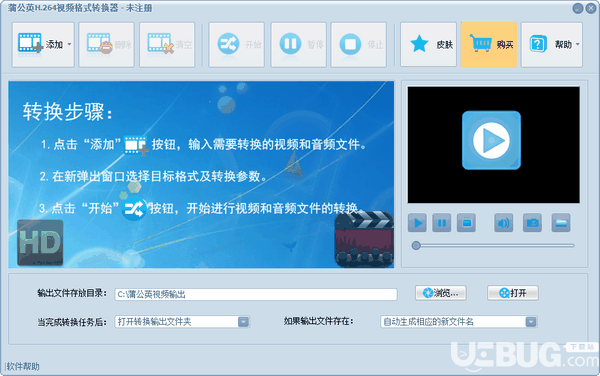Toggle the preview volume speaker icon
This screenshot has width=600, height=376.
coord(504,223)
